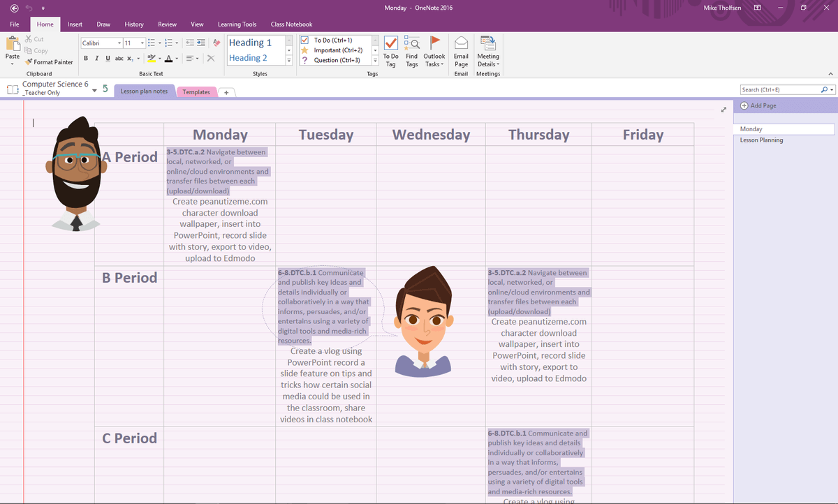The height and width of the screenshot is (504, 838).
Task: Open the Meeting Details menu
Action: click(488, 51)
